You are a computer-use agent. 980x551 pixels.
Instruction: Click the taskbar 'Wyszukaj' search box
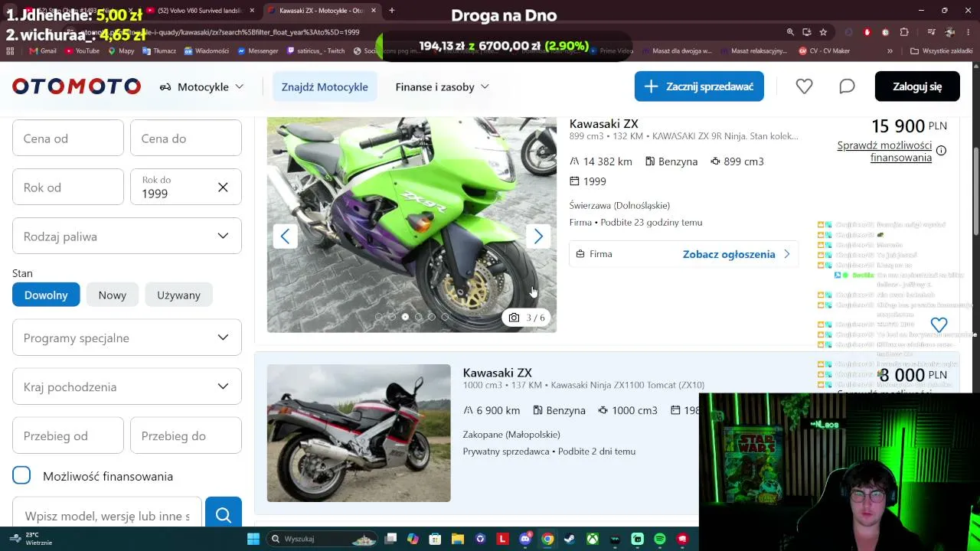click(x=323, y=539)
